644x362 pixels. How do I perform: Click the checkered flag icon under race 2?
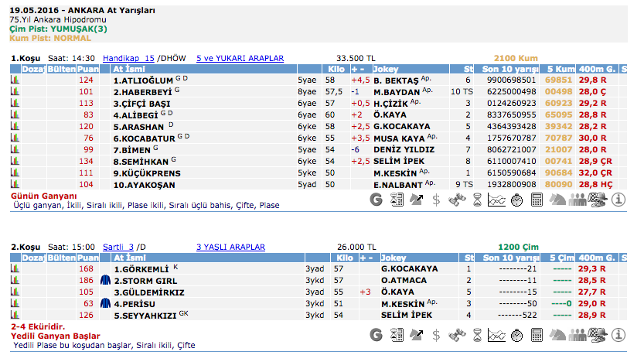[x=598, y=334]
